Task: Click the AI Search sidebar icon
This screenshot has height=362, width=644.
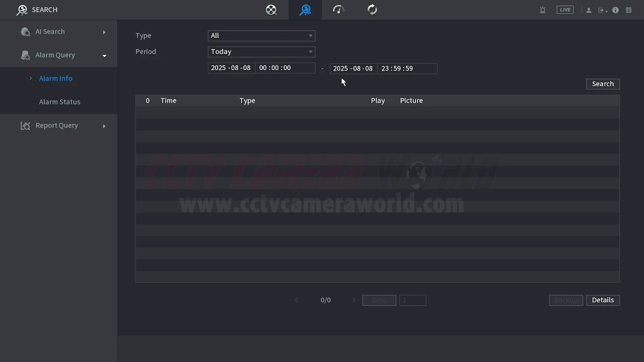Action: click(25, 32)
